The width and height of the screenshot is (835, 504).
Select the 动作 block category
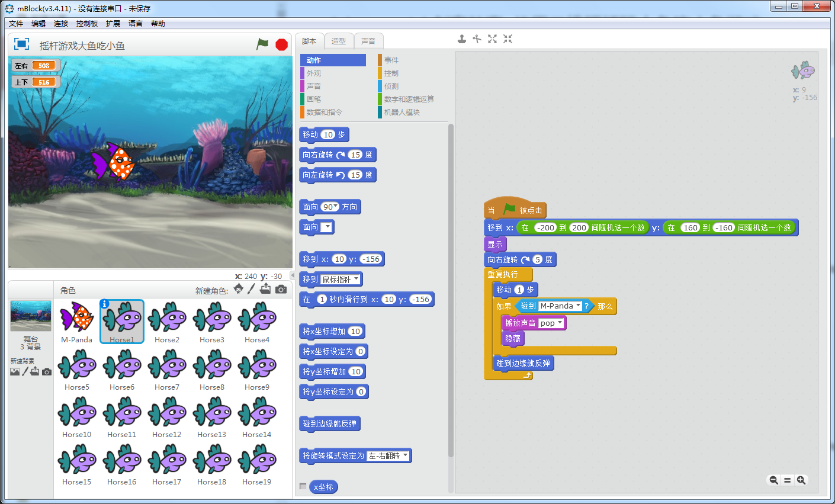click(x=333, y=60)
